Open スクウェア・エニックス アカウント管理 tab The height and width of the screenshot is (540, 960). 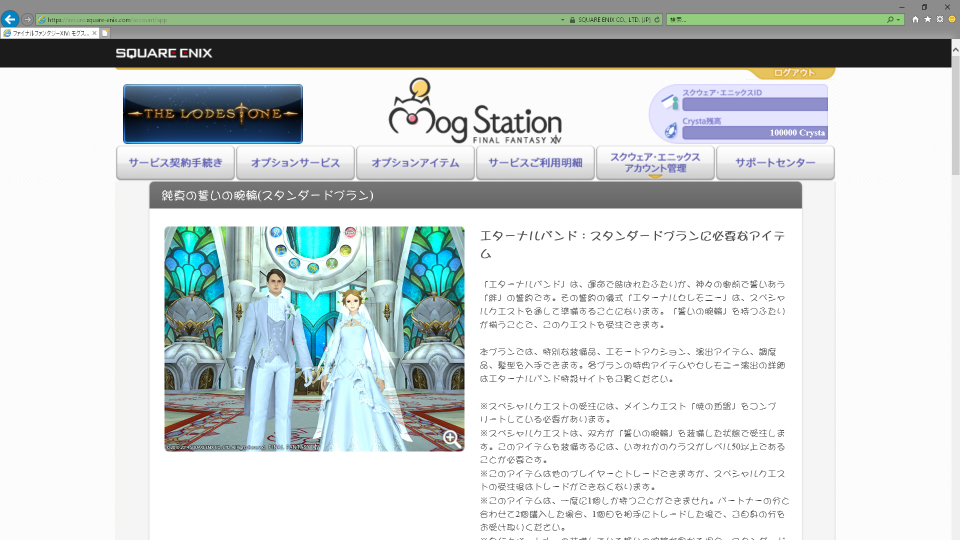tap(656, 163)
